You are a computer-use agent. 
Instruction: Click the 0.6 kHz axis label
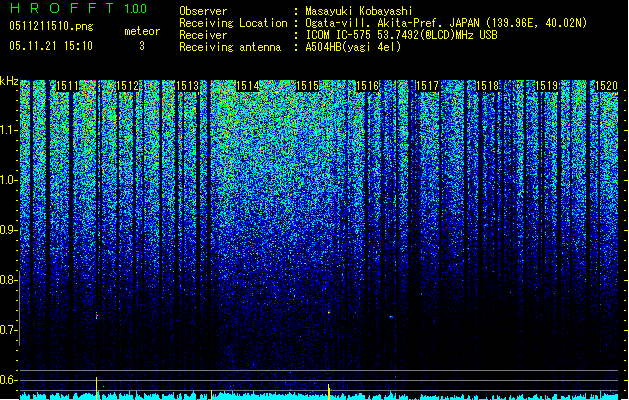pyautogui.click(x=9, y=380)
